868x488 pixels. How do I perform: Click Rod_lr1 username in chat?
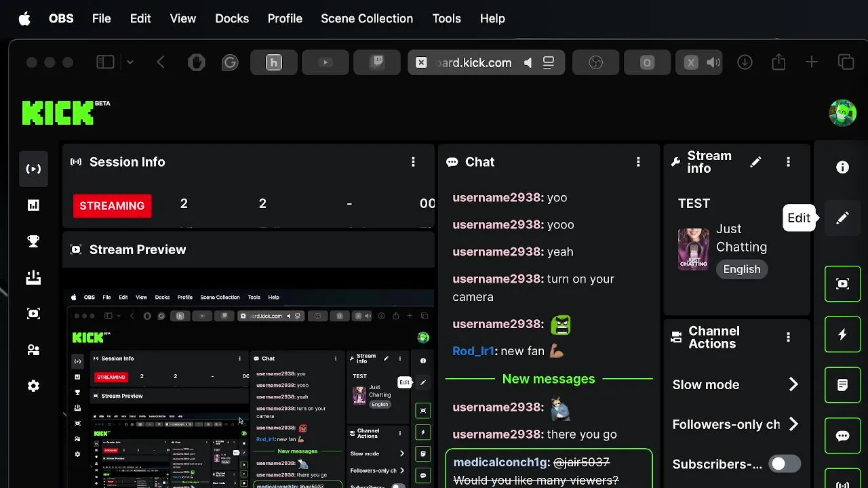coord(473,351)
